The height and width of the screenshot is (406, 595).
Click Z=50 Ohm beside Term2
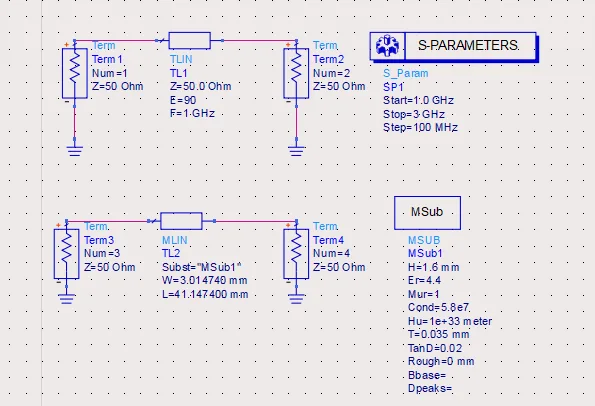coord(339,87)
